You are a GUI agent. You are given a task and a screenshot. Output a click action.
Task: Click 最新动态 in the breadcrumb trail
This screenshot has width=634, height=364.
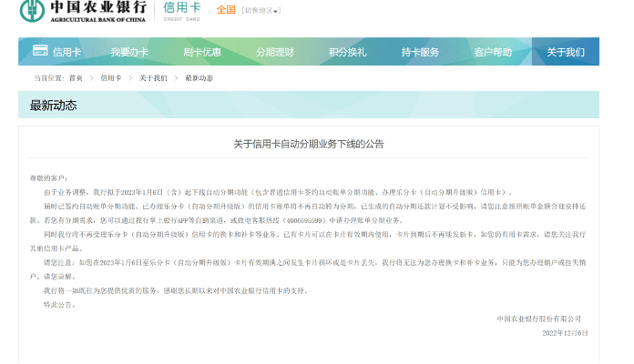pos(199,78)
